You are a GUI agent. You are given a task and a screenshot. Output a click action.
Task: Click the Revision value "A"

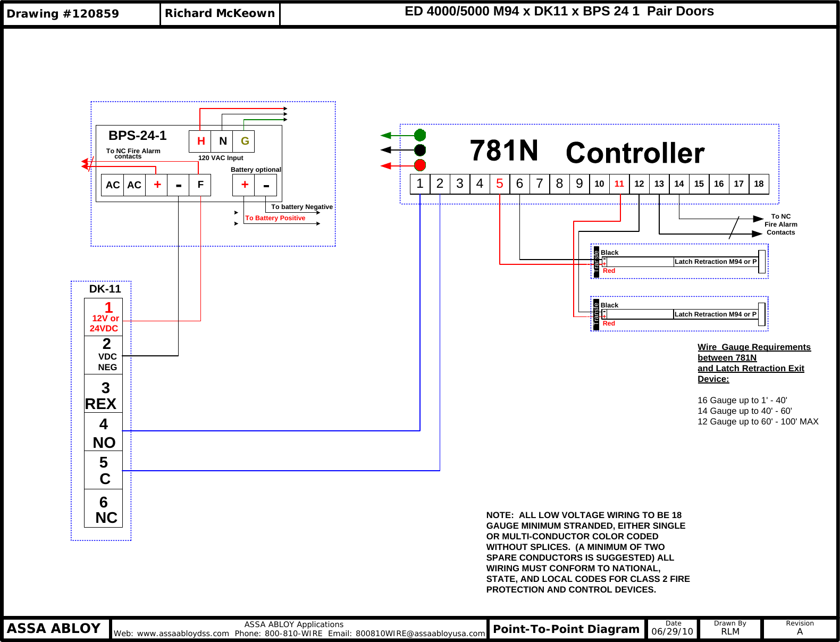(x=800, y=632)
